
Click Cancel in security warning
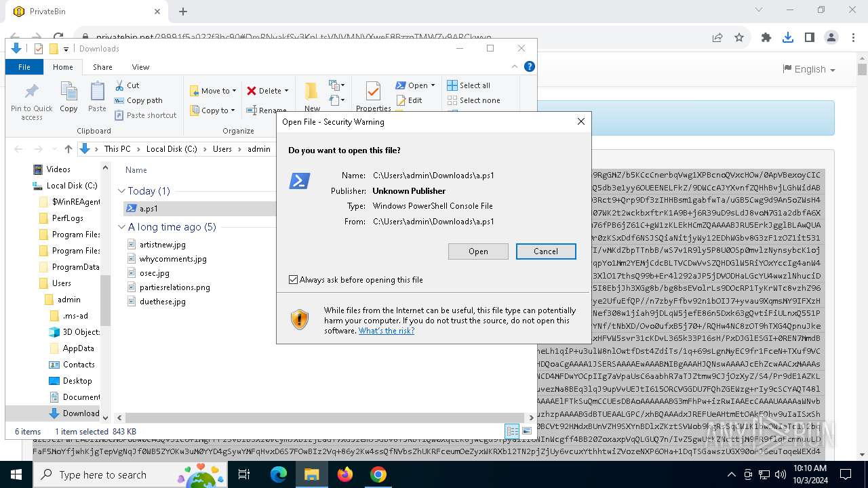click(x=546, y=251)
